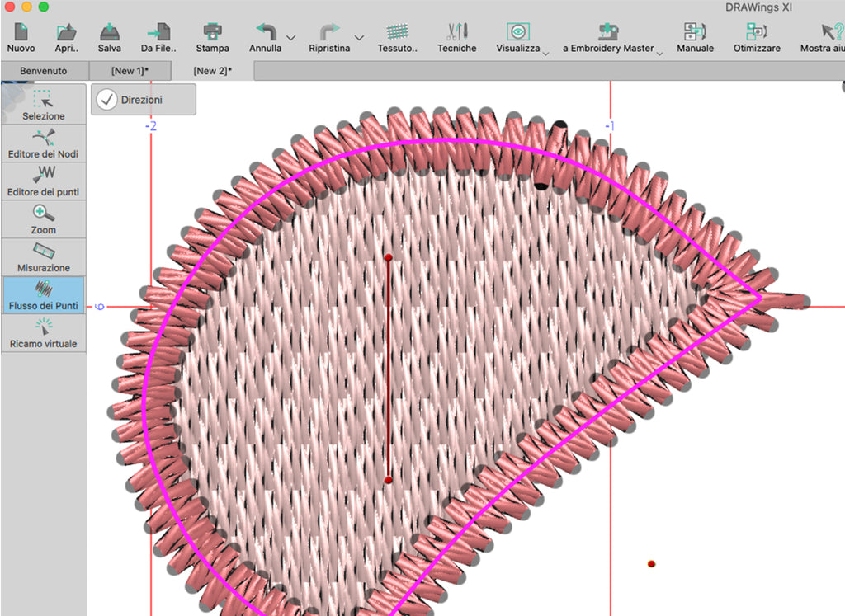Click Otimizzare in the toolbar
The image size is (845, 616).
(756, 35)
